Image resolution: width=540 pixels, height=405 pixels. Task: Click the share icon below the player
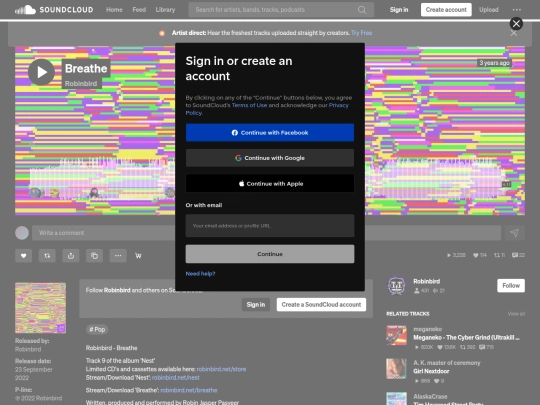pyautogui.click(x=71, y=256)
